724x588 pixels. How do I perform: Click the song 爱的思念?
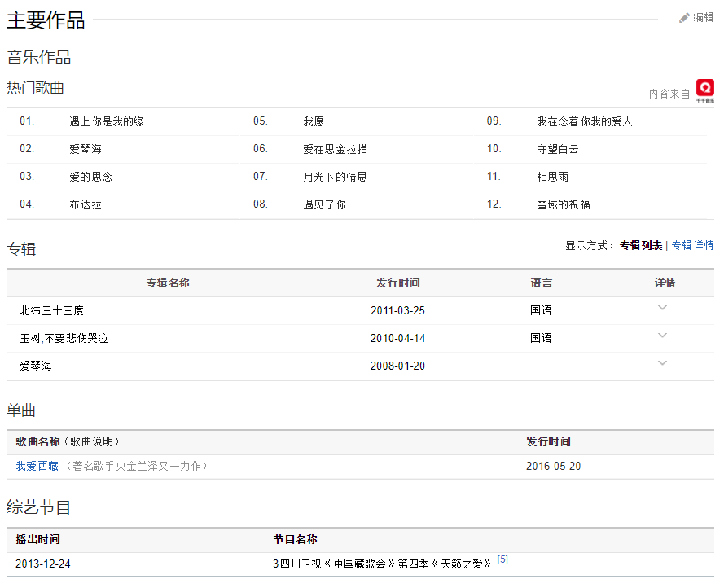click(90, 177)
